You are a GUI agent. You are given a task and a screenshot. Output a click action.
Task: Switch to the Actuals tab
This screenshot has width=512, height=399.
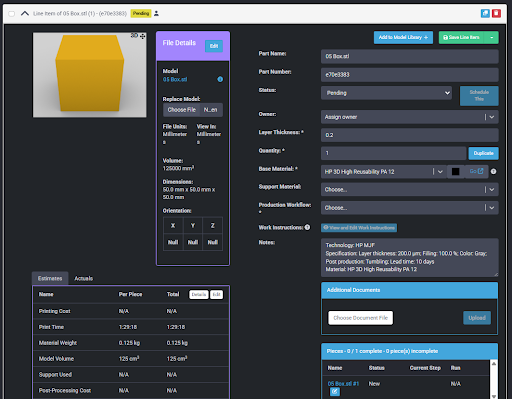click(x=83, y=278)
